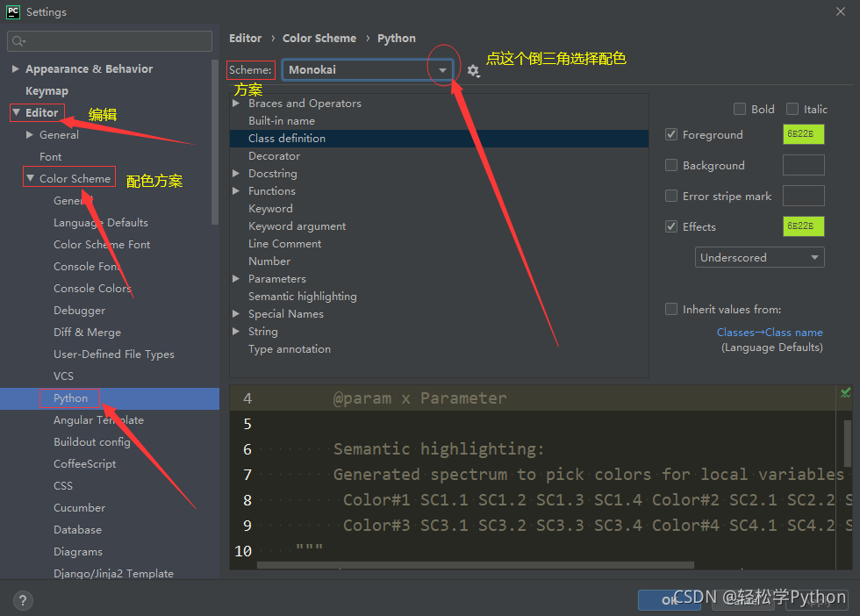Select VCS color scheme item

coord(63,376)
